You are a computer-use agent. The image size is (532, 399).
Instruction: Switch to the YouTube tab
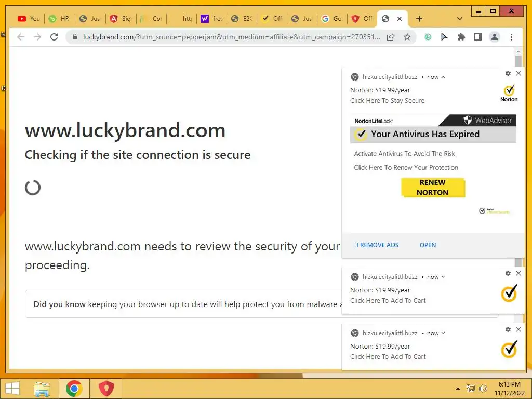coord(29,19)
